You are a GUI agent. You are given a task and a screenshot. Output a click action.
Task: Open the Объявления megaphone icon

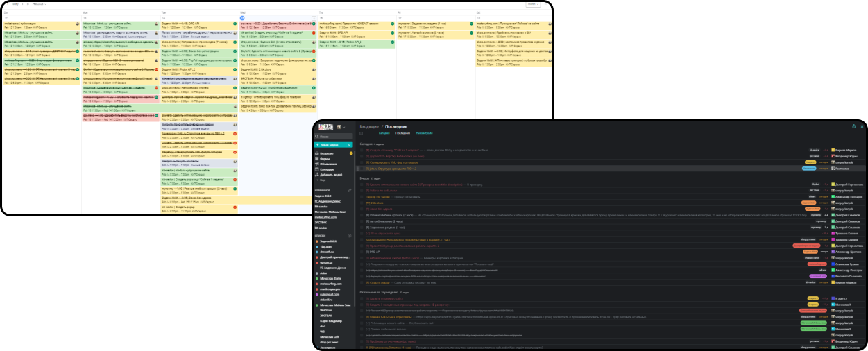(x=317, y=164)
